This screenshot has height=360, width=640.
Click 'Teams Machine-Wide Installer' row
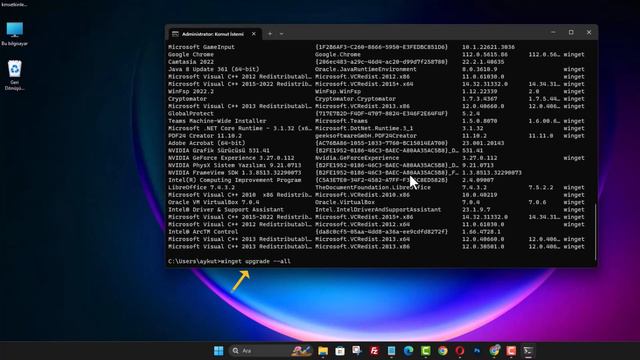click(217, 121)
